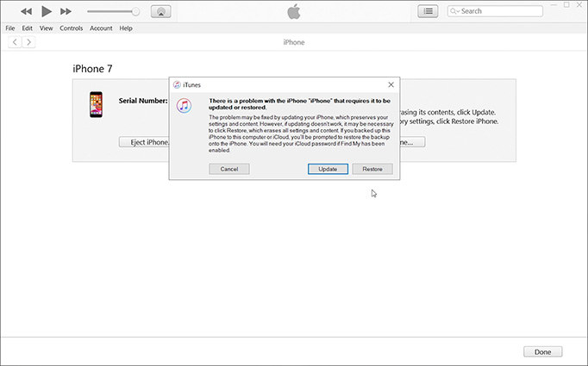Open the Account menu
Viewport: 588px width, 366px height.
(101, 28)
